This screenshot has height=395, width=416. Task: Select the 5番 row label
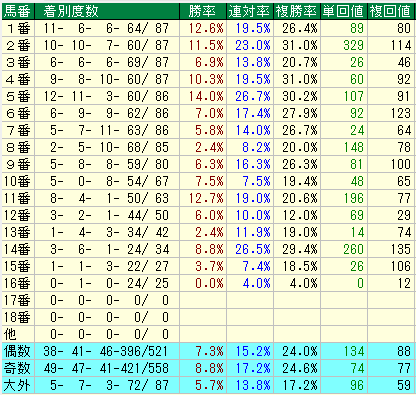17,96
